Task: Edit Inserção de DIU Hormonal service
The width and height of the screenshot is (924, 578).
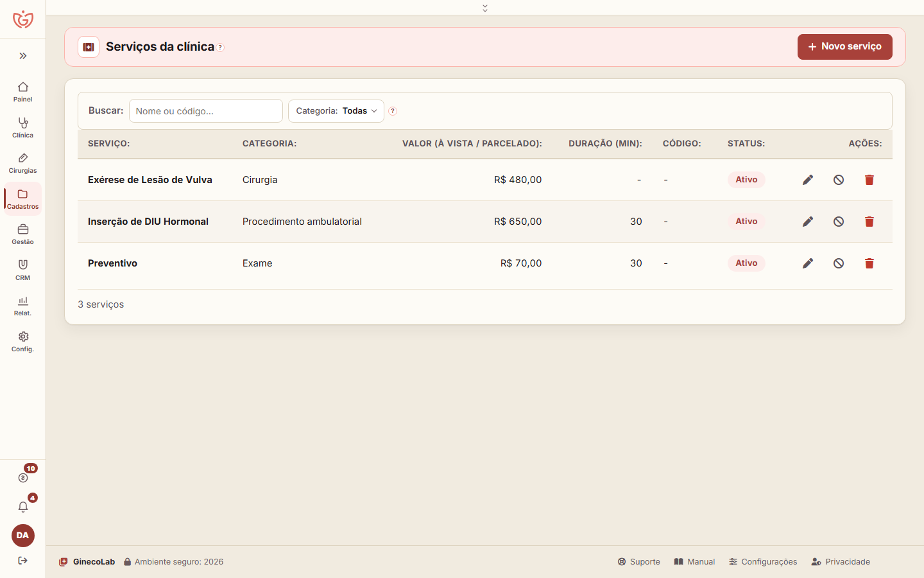Action: pyautogui.click(x=808, y=222)
